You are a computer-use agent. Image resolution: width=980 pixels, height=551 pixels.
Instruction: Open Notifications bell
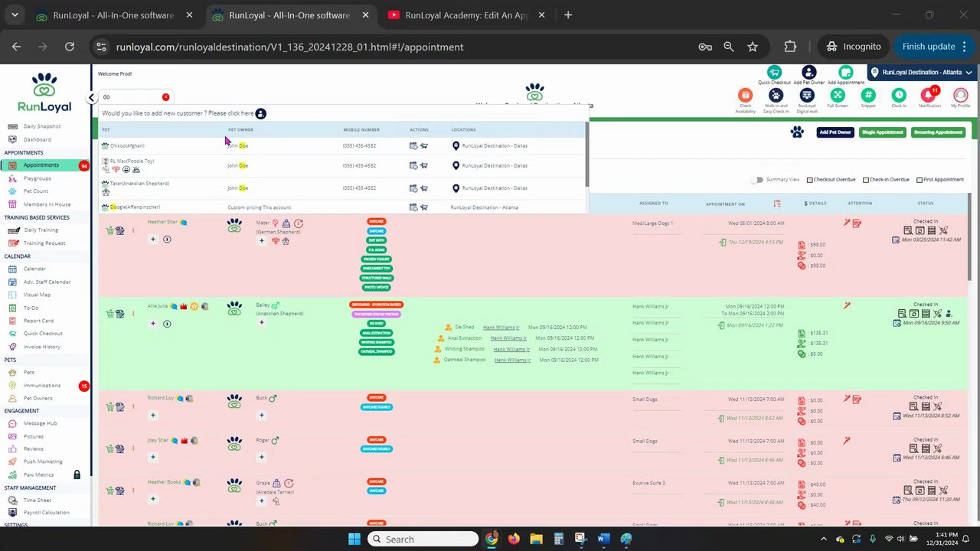point(929,95)
